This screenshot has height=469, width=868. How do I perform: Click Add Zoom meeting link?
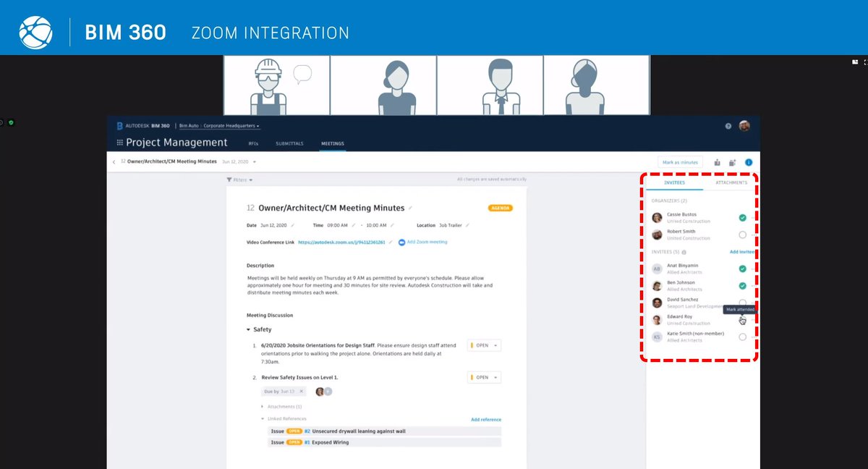[x=427, y=242]
